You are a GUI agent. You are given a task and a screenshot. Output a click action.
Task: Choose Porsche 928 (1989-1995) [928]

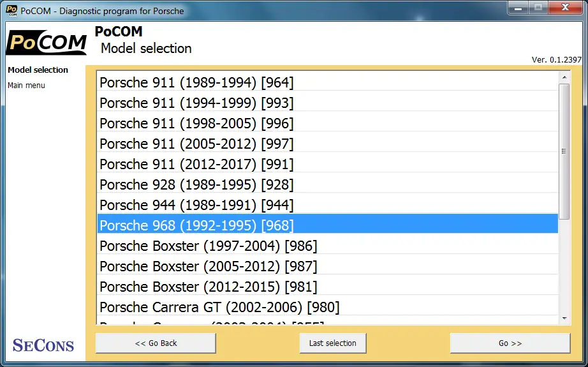327,184
